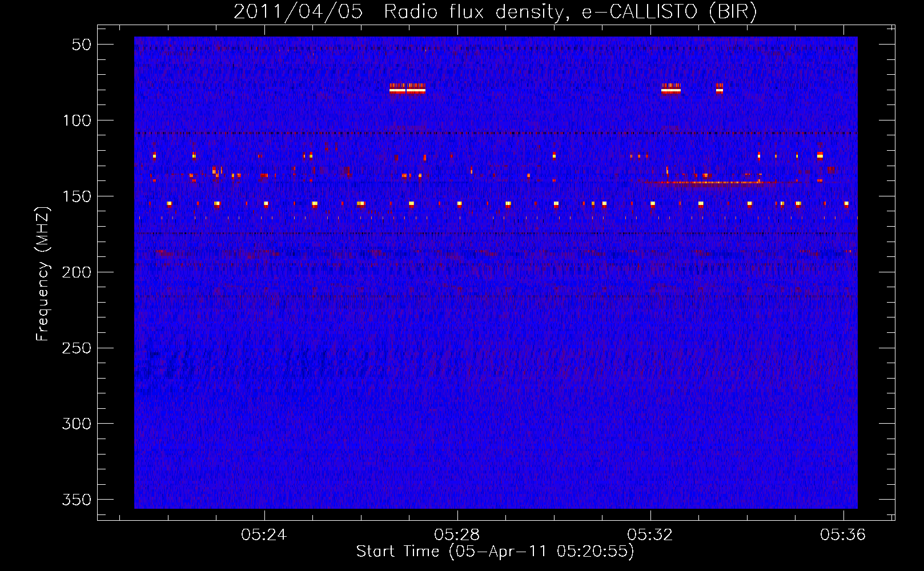Click the 05:28 time tick label
The image size is (924, 571).
(457, 535)
